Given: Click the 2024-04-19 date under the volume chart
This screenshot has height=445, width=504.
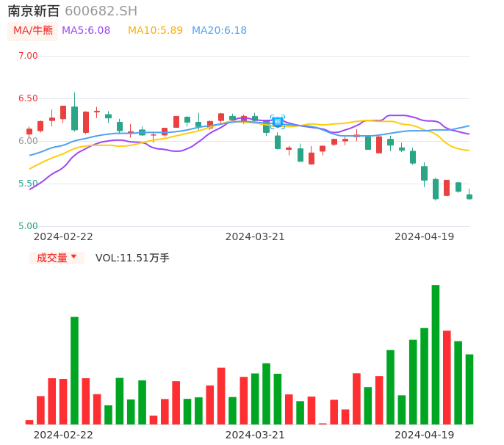Looking at the screenshot, I should 424,435.
